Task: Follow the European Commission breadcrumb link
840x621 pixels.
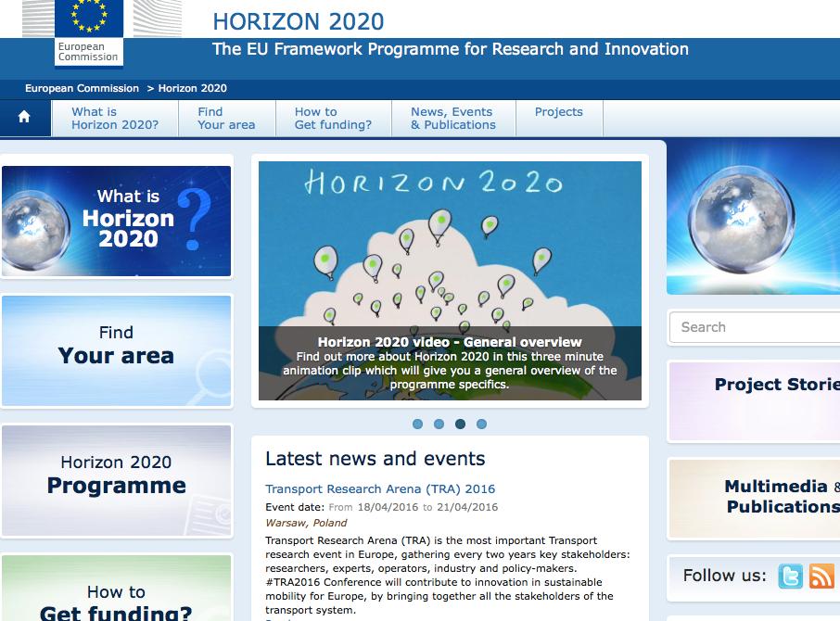Action: click(82, 88)
